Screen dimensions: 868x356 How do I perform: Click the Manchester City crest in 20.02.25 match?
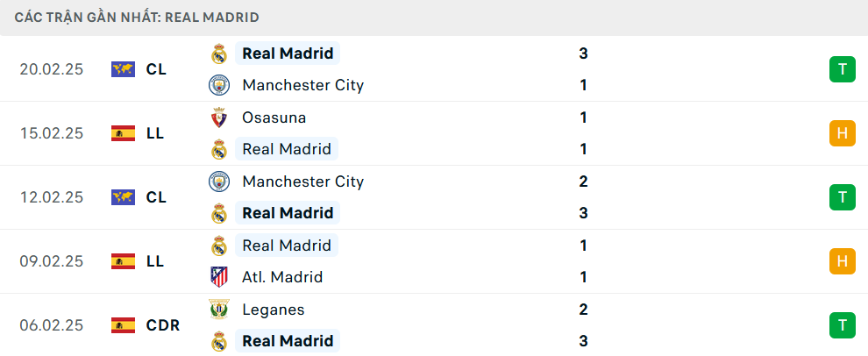(219, 85)
